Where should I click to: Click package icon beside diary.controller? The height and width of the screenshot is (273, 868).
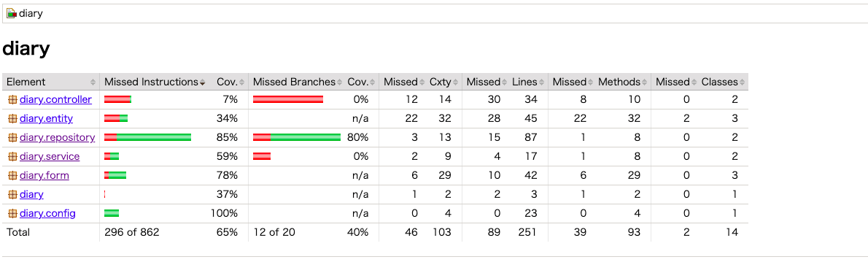click(12, 100)
